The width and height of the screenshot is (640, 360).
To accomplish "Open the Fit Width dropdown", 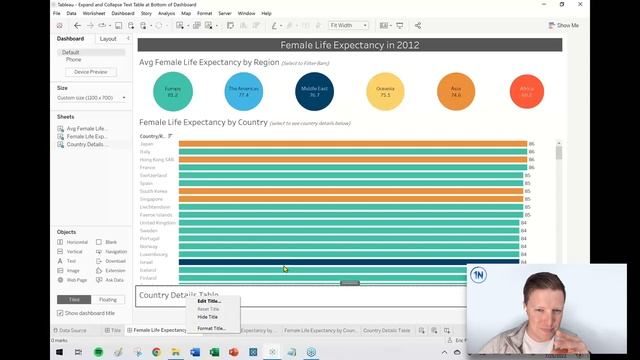I will click(x=348, y=25).
